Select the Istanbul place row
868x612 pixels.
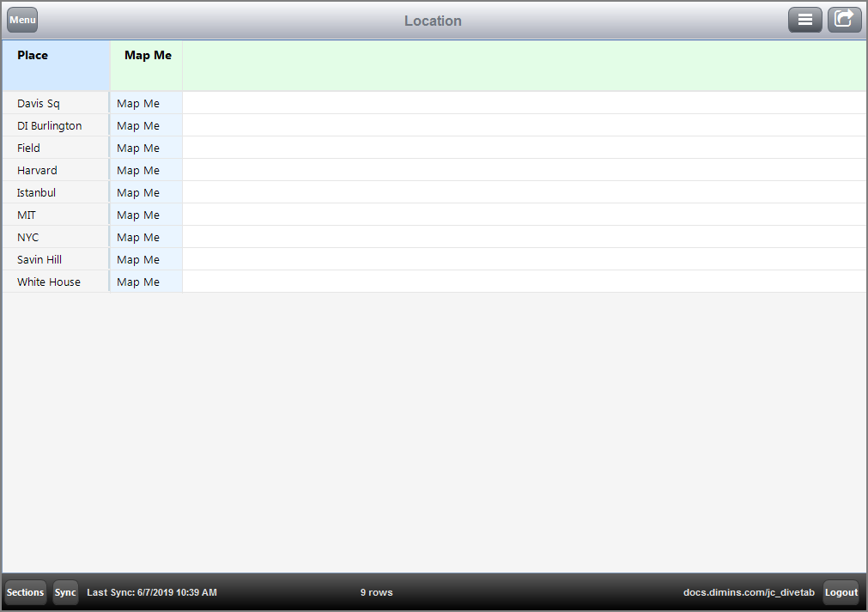coord(36,193)
